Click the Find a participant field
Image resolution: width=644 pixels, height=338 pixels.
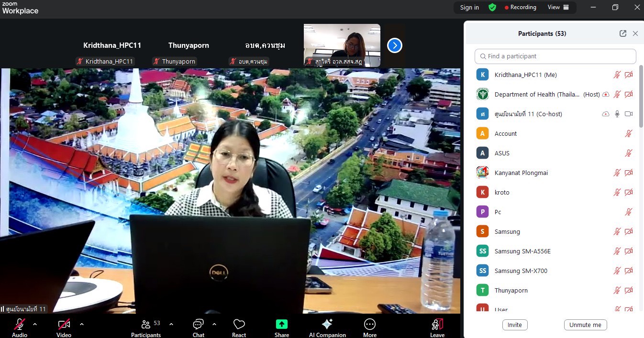(x=555, y=56)
